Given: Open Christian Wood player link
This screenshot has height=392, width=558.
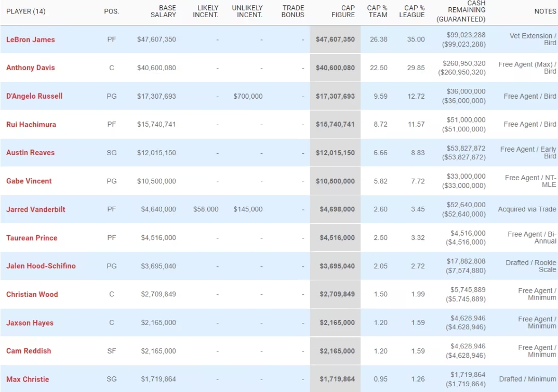Looking at the screenshot, I should [x=32, y=294].
